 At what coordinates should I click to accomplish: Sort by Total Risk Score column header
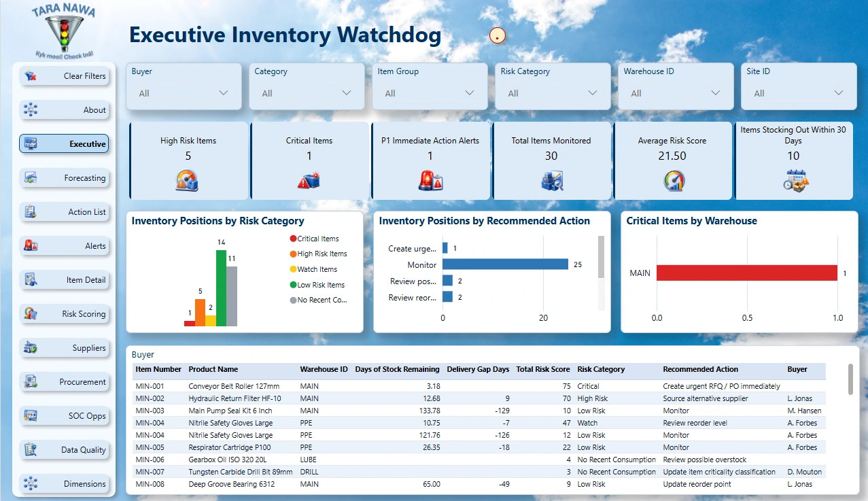pyautogui.click(x=542, y=369)
